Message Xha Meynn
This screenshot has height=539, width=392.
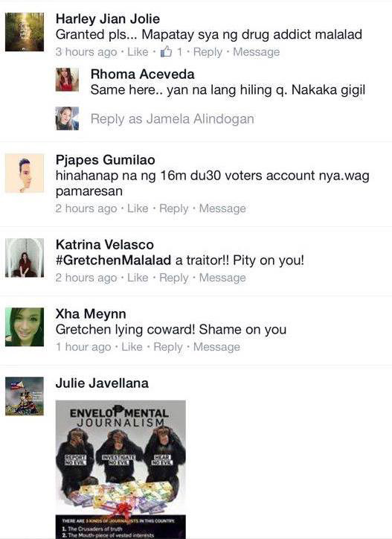click(x=216, y=347)
